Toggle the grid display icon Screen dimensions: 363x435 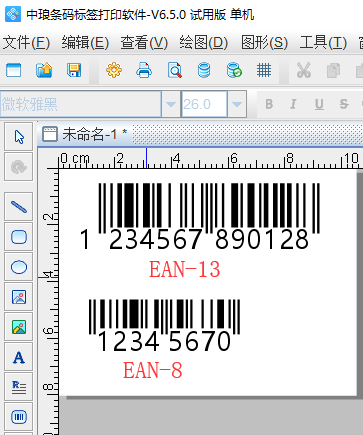click(264, 70)
